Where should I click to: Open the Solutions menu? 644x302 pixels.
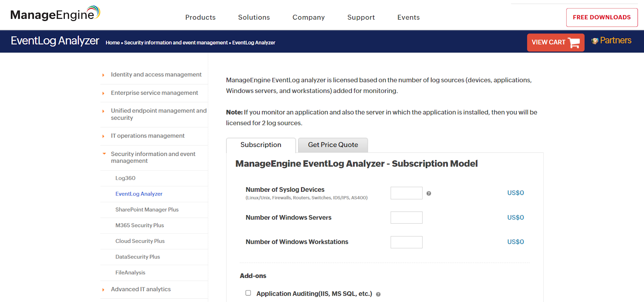[x=254, y=17]
